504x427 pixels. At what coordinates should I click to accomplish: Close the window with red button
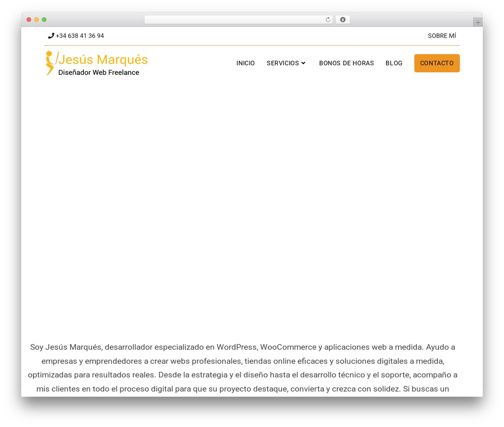(x=29, y=20)
